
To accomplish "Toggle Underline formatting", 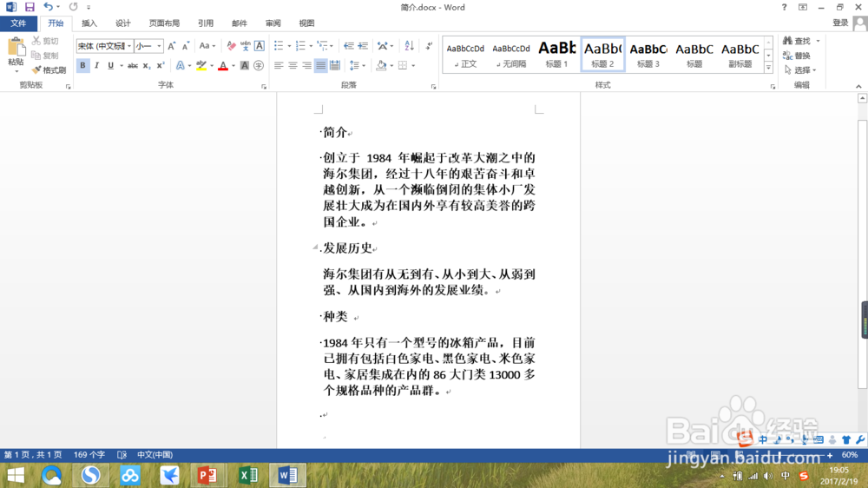I will click(111, 65).
